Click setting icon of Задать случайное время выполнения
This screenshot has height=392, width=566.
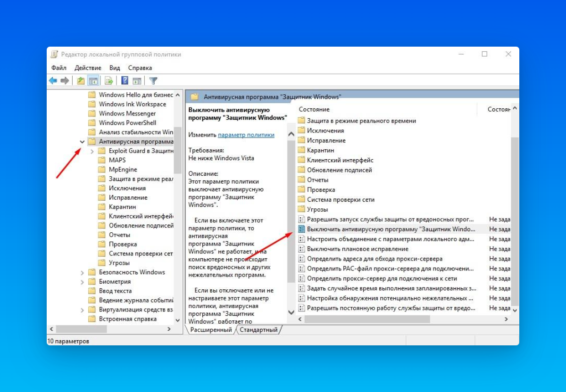tap(301, 288)
